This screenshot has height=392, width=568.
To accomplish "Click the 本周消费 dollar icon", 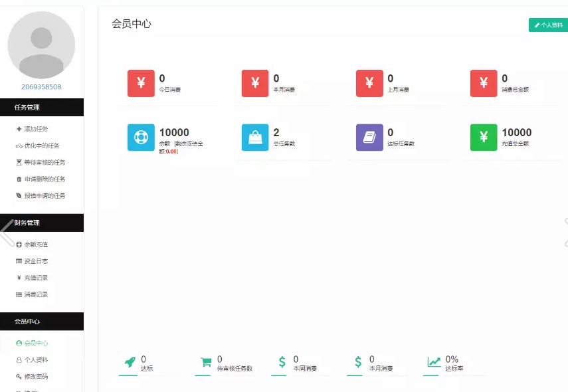I will pyautogui.click(x=282, y=361).
